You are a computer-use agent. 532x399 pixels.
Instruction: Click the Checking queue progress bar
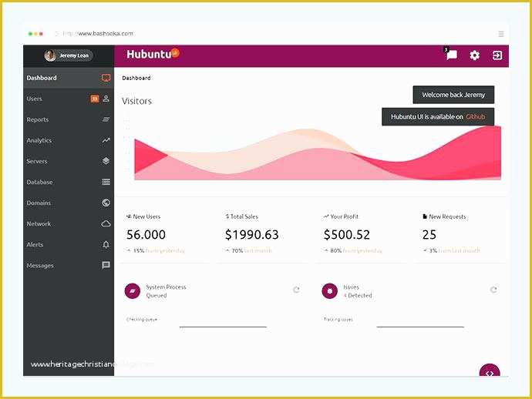[x=223, y=327]
